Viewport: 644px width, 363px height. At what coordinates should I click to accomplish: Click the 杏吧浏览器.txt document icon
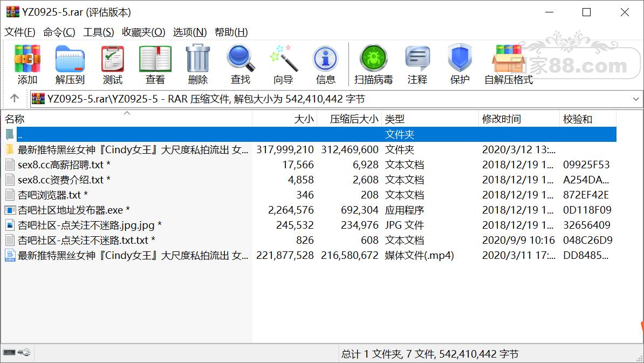click(x=10, y=195)
